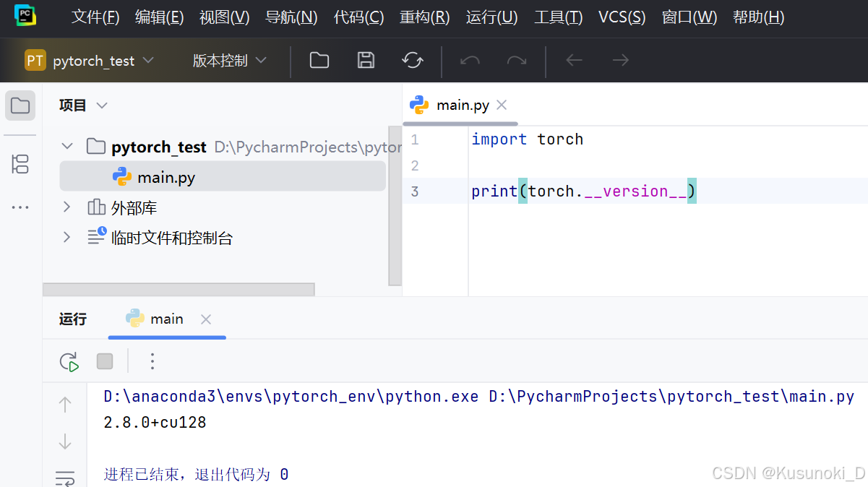Select the pytorch_test root folder
The height and width of the screenshot is (487, 868).
click(x=159, y=147)
